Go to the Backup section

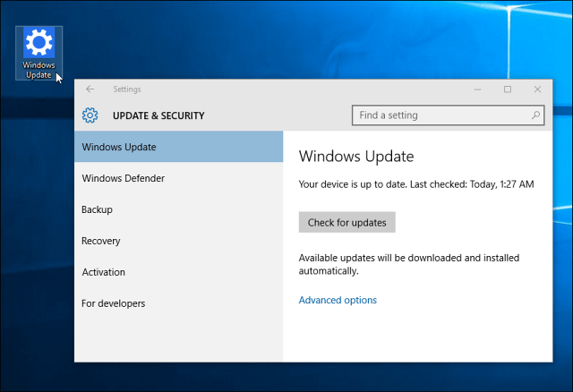[x=179, y=209]
